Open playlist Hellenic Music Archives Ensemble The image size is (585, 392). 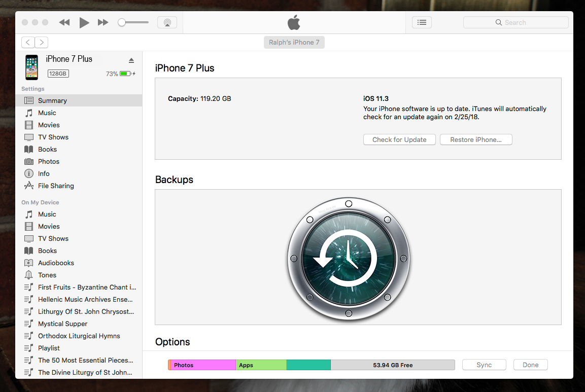79,300
